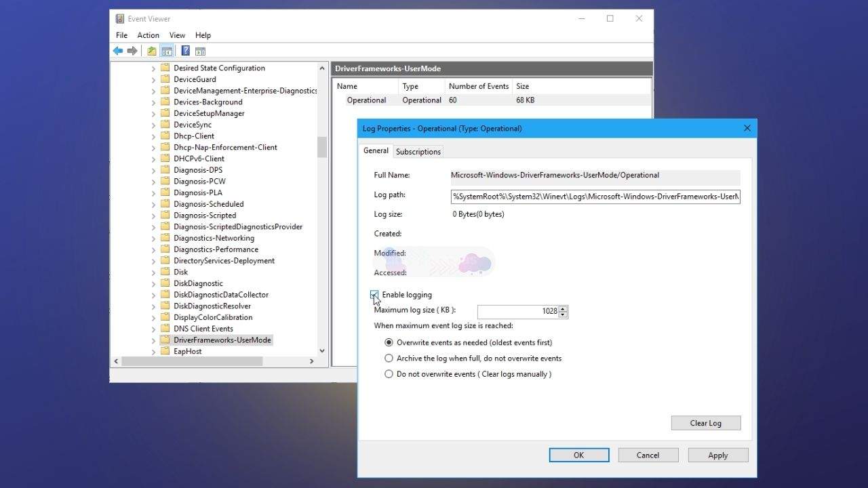Select Diagnosis-ScriptedDiagnosticsProvider in the tree
868x488 pixels.
tap(238, 226)
